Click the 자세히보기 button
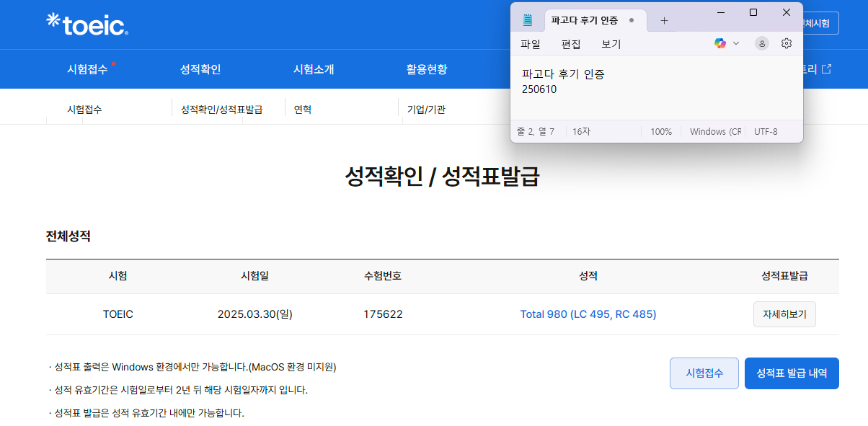Image resolution: width=868 pixels, height=426 pixels. 784,314
